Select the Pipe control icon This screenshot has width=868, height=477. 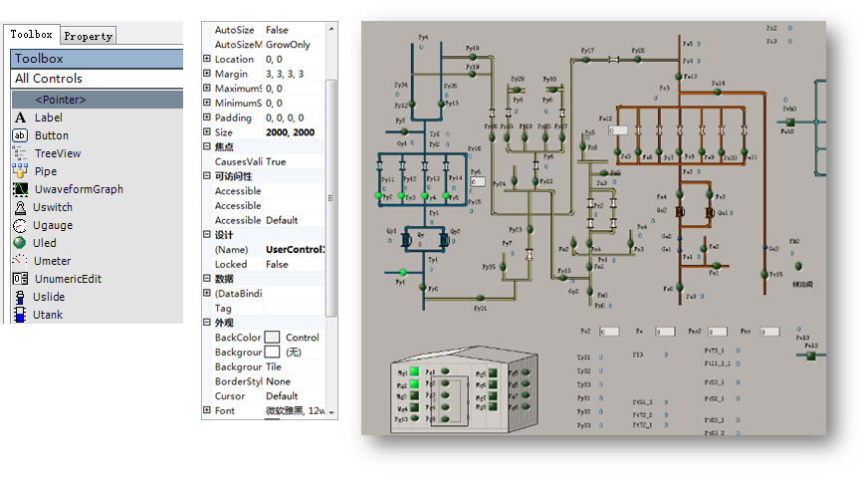pos(19,171)
